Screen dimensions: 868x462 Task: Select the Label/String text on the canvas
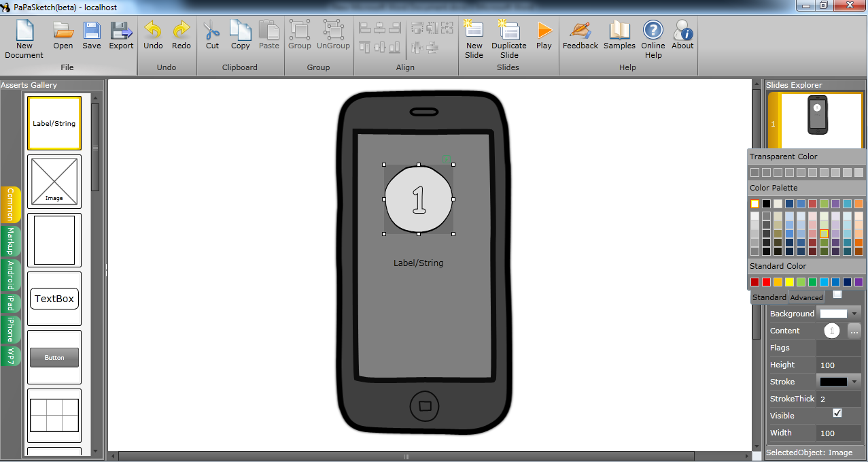pos(419,263)
